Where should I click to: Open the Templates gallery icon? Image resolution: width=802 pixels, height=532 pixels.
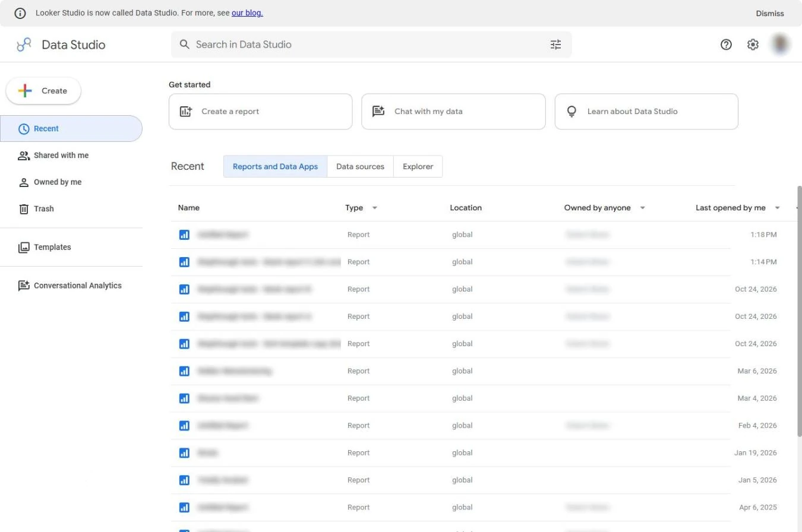pos(24,248)
